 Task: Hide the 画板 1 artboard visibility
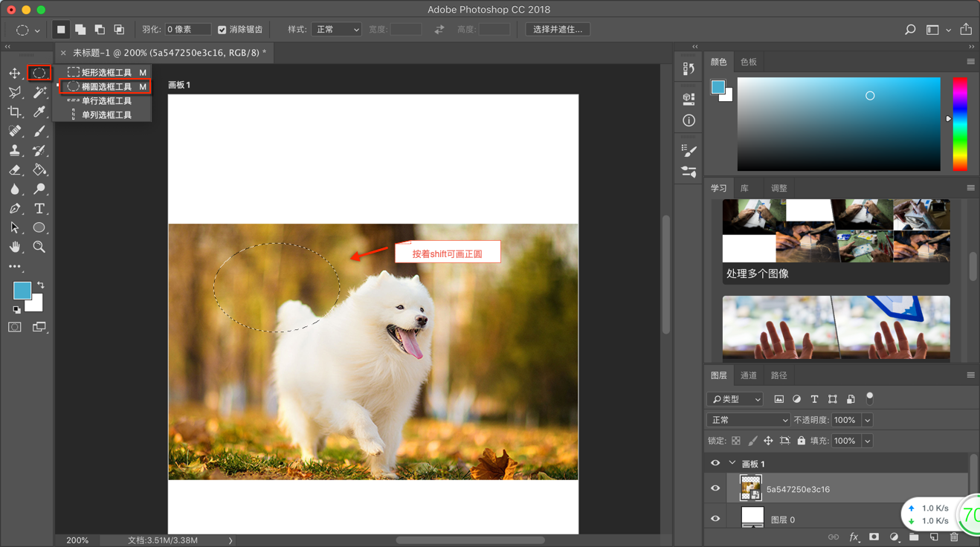click(x=715, y=463)
